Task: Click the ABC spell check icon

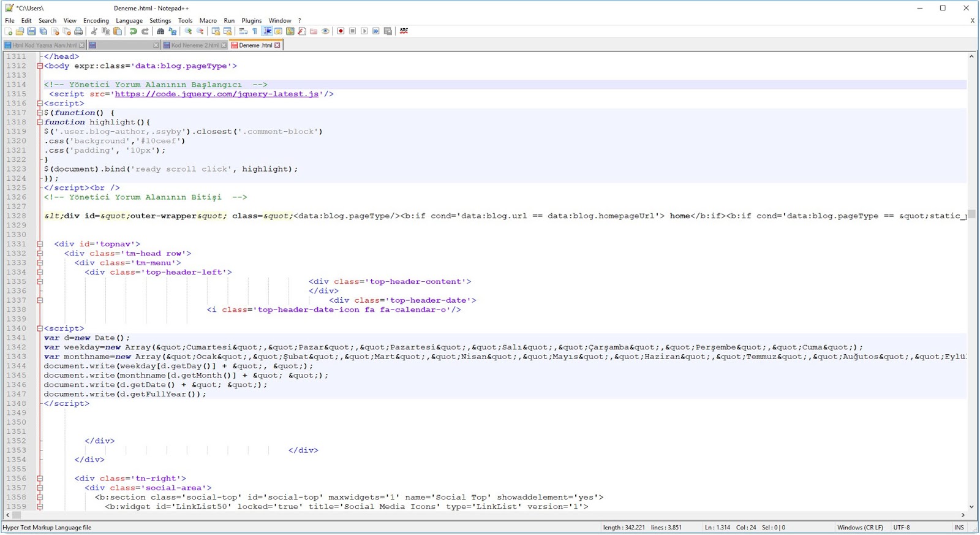Action: point(404,31)
